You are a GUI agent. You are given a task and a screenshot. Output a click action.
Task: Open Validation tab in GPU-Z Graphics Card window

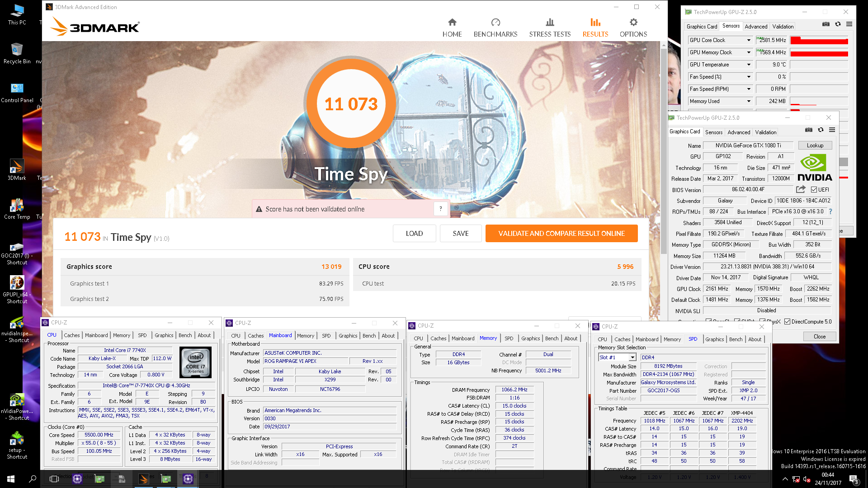766,132
